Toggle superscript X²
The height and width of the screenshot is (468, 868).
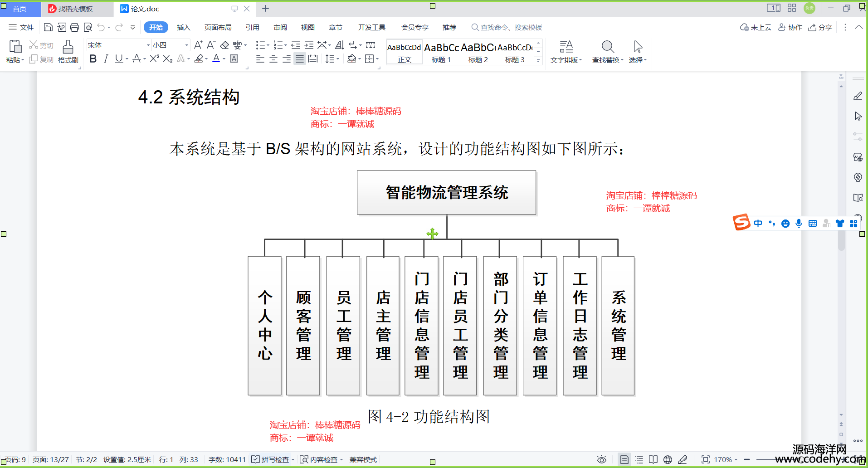154,58
